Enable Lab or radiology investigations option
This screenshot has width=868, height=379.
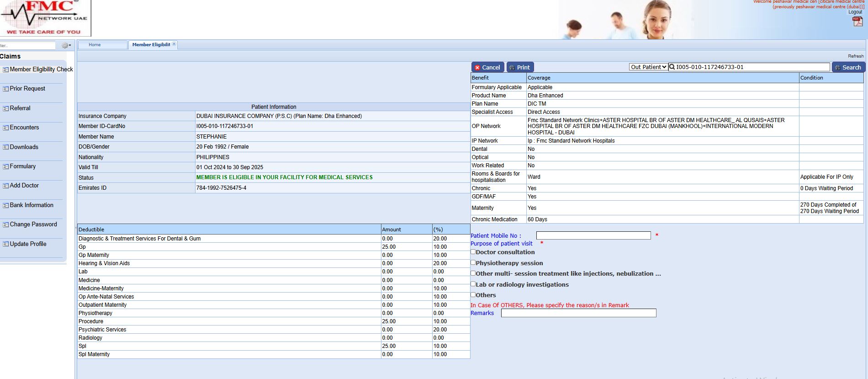473,284
